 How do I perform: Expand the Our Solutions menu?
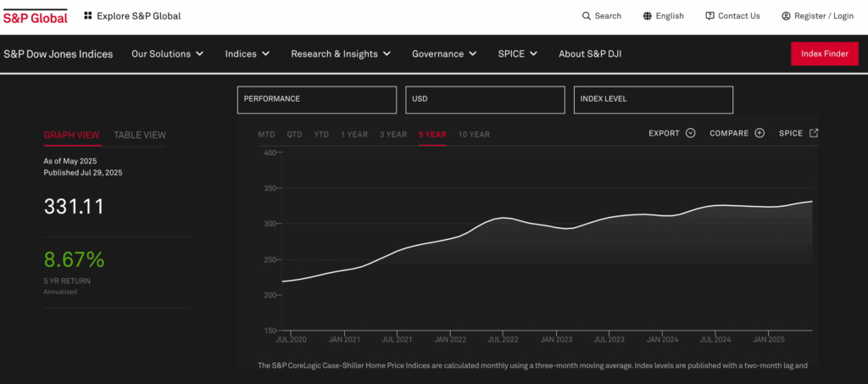click(x=167, y=54)
